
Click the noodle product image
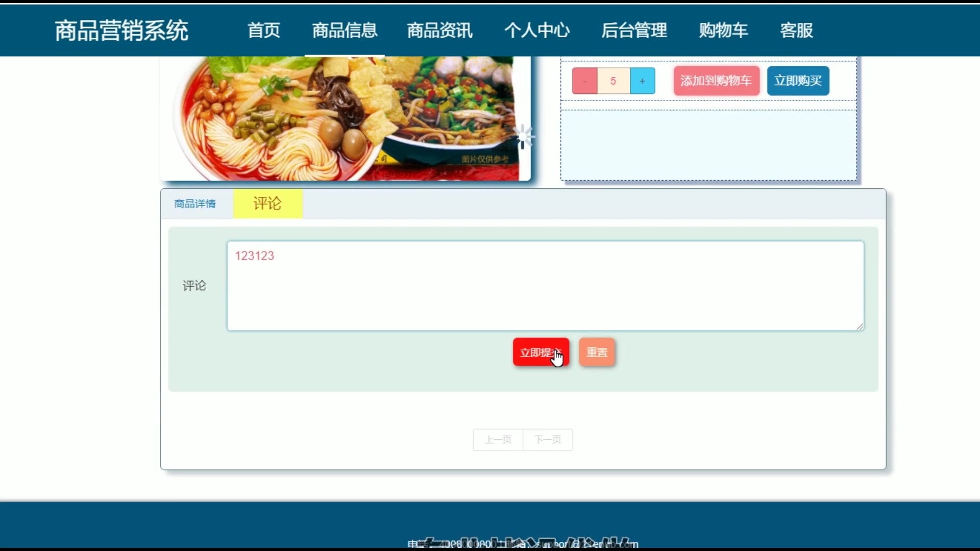[345, 118]
